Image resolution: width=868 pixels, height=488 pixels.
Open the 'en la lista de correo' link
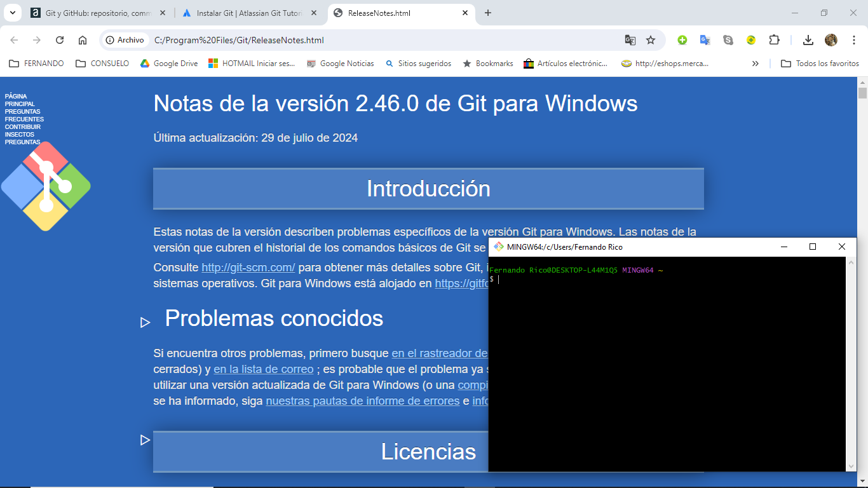pyautogui.click(x=264, y=369)
